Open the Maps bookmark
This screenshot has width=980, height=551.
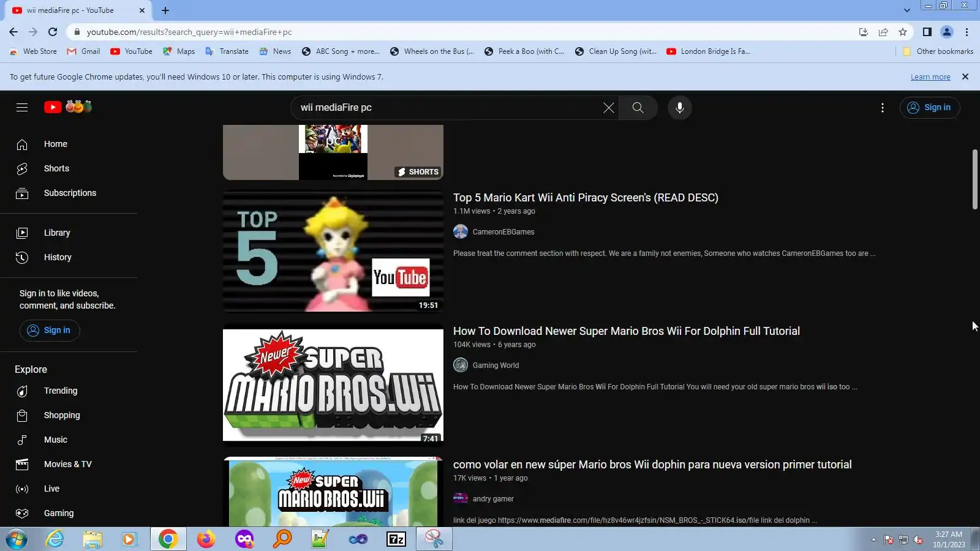click(x=179, y=51)
